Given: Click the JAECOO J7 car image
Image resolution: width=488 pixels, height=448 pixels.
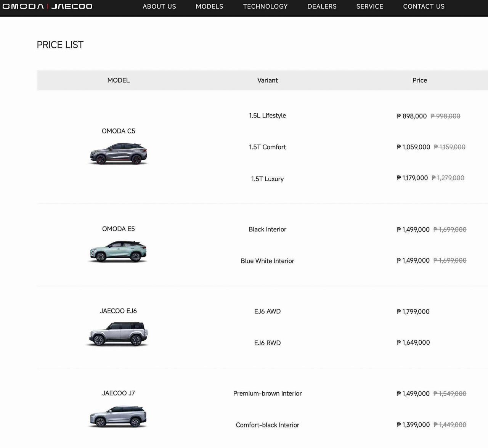Looking at the screenshot, I should [x=118, y=416].
